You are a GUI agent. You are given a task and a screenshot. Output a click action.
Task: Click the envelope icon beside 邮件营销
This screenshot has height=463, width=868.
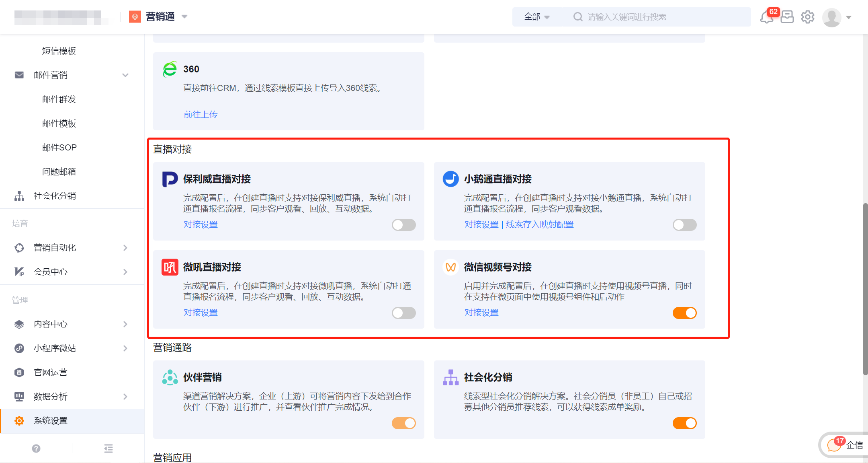click(19, 75)
